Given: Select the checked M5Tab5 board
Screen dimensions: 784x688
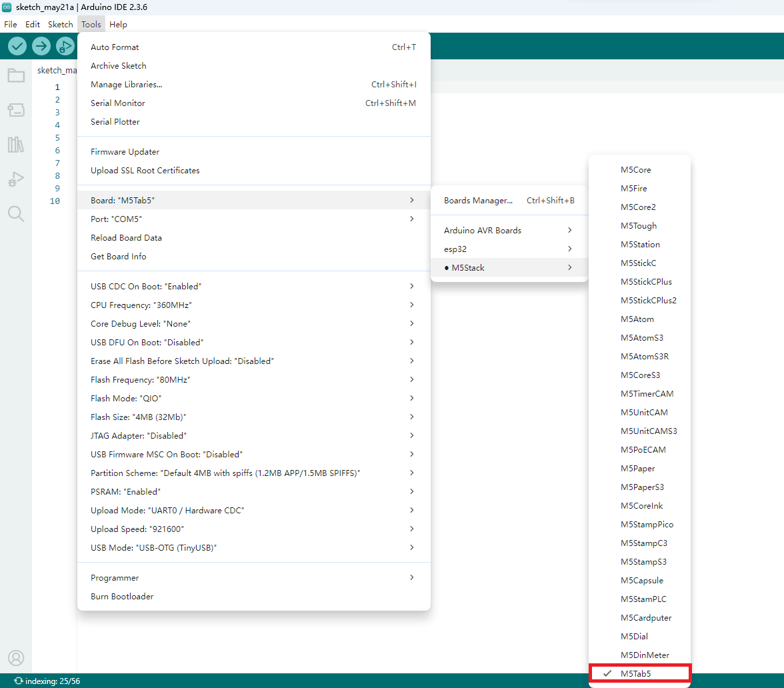Looking at the screenshot, I should 640,673.
